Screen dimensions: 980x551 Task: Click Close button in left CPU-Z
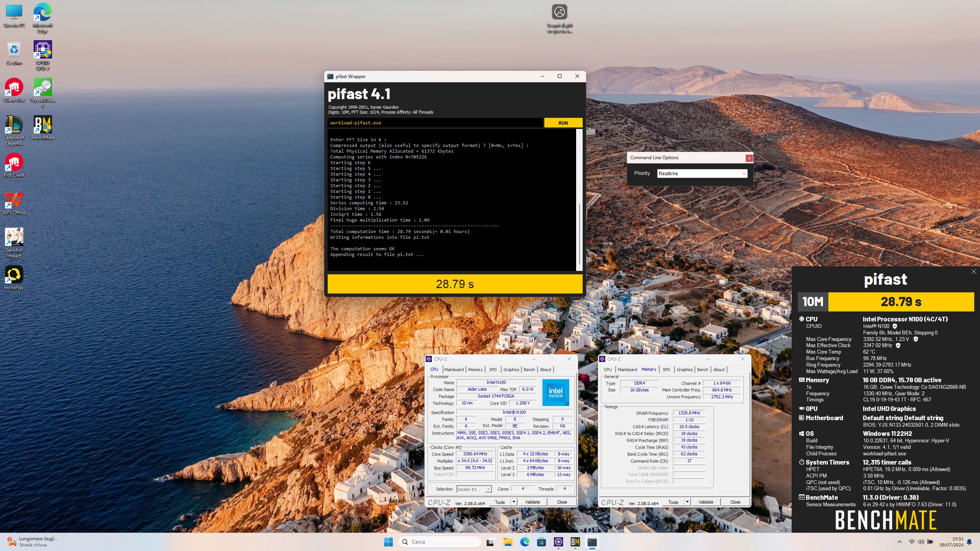pyautogui.click(x=562, y=502)
